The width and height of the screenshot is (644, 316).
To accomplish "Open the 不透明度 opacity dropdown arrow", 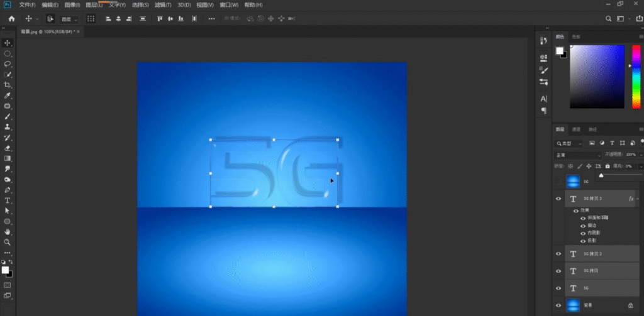I will 640,155.
